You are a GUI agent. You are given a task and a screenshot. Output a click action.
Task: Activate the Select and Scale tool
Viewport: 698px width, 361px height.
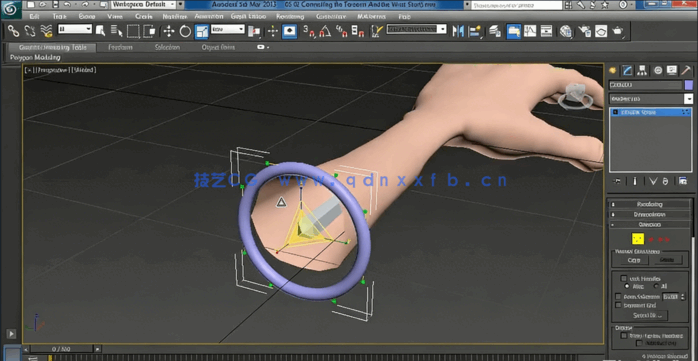point(202,31)
